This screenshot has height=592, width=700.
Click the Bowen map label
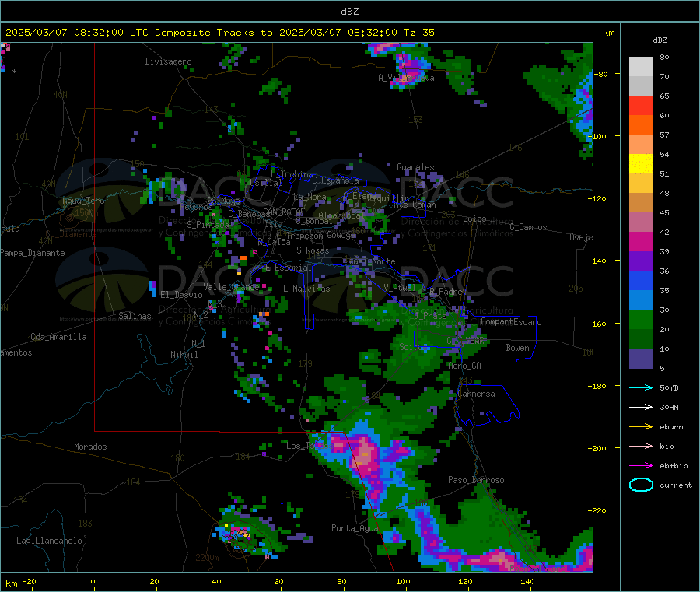pyautogui.click(x=517, y=348)
